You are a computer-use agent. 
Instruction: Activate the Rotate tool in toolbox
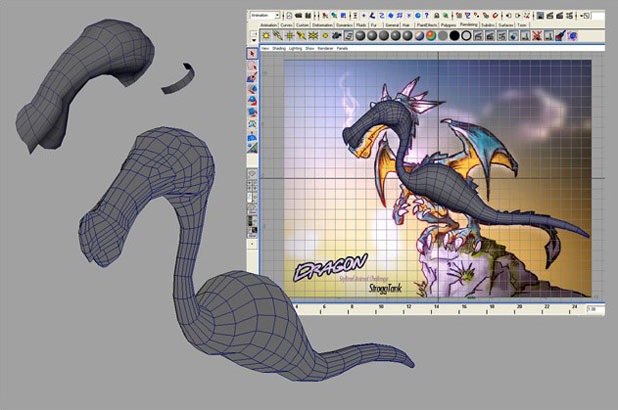pos(252,101)
